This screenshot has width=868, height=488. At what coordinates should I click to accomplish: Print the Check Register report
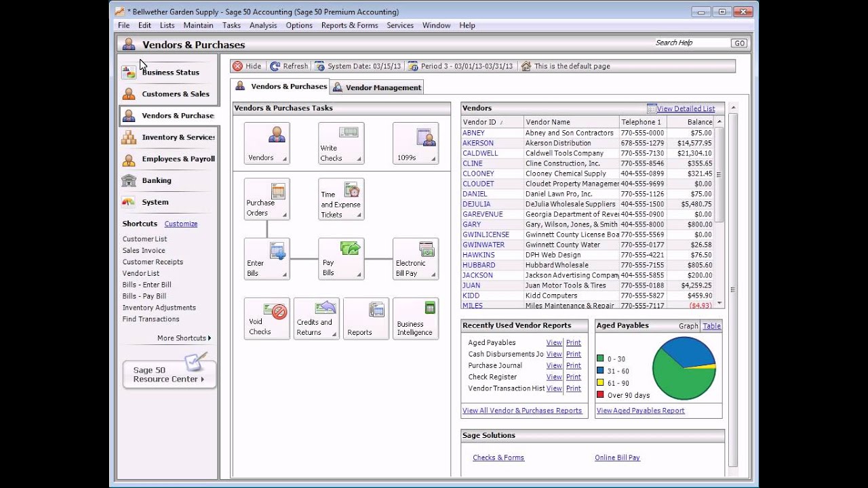[574, 378]
